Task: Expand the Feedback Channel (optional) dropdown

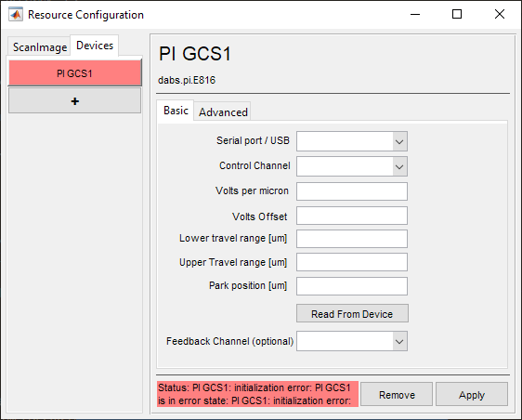Action: coord(399,341)
